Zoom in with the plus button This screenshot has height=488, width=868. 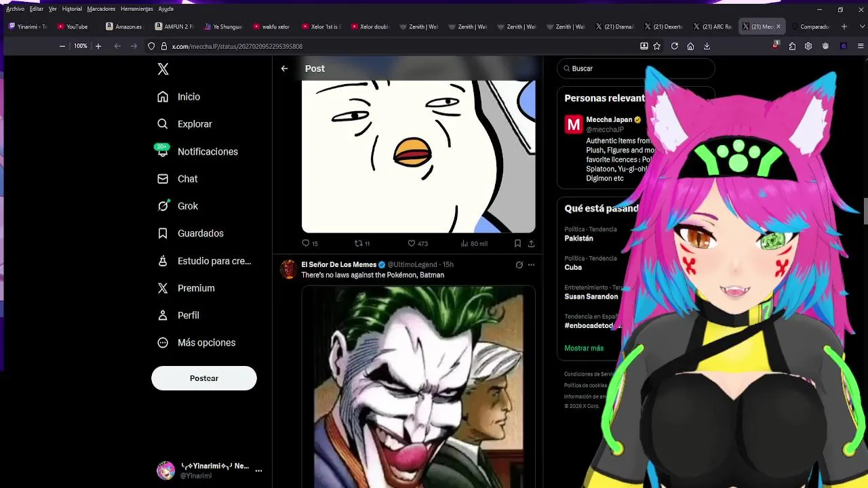click(98, 46)
